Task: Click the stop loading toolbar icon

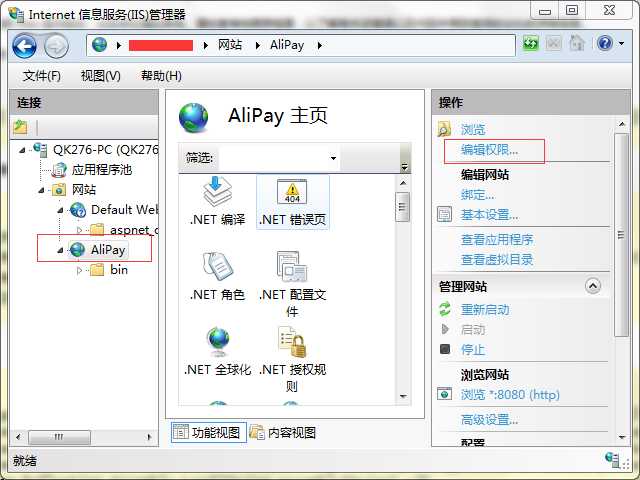Action: pyautogui.click(x=553, y=43)
